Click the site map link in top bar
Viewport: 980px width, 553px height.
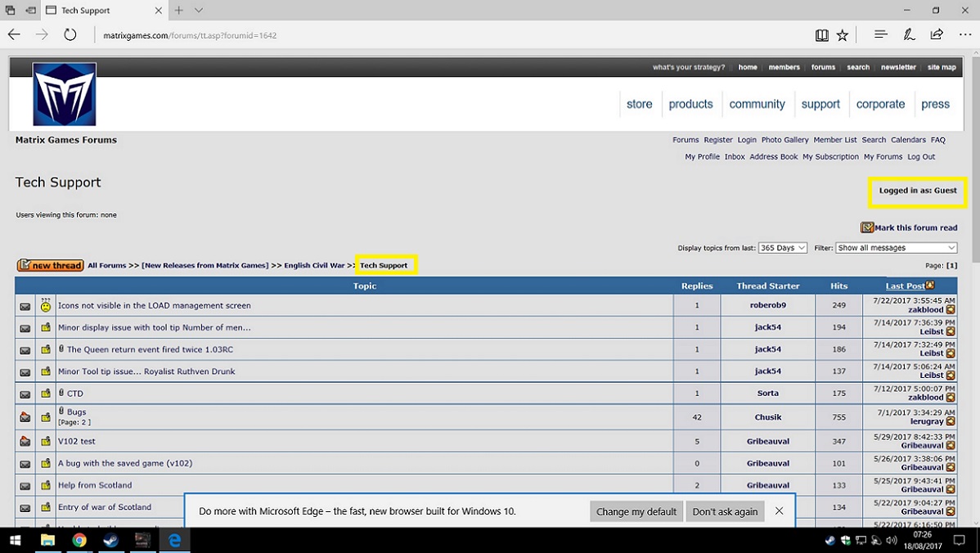[942, 67]
